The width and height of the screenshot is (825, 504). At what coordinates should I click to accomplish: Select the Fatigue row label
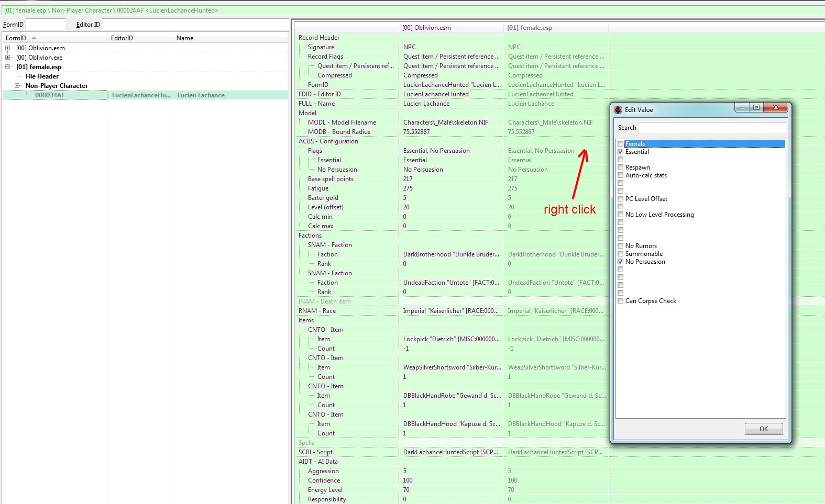(x=318, y=188)
